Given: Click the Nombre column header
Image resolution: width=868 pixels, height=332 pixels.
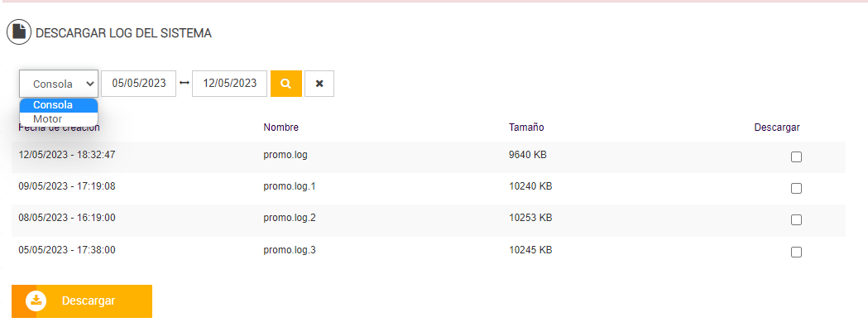Looking at the screenshot, I should point(281,128).
